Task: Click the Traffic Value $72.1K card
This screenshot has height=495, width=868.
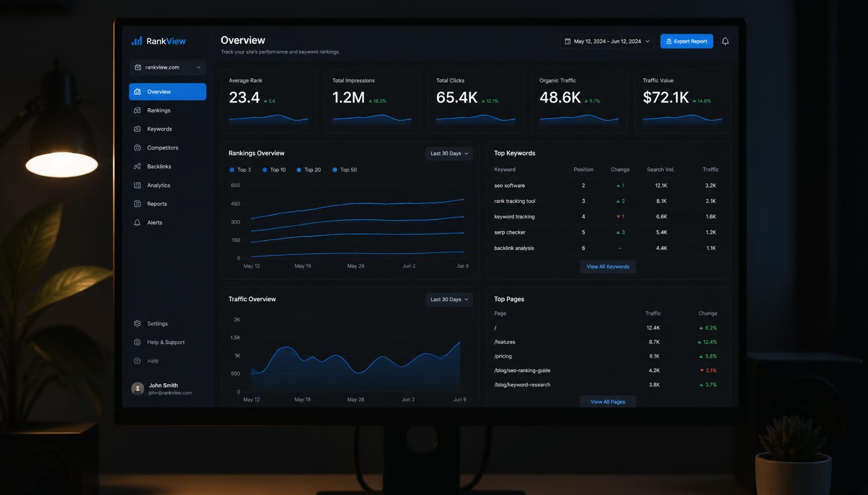Action: coord(682,101)
